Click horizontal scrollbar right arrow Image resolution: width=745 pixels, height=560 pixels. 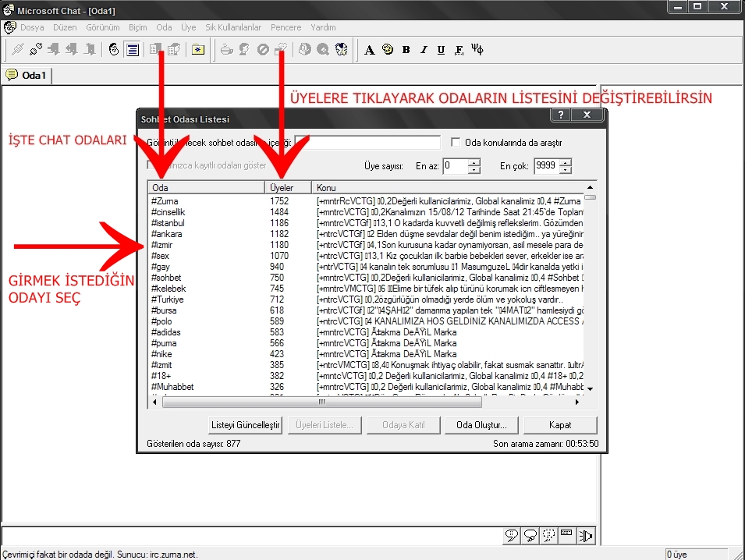click(x=577, y=402)
